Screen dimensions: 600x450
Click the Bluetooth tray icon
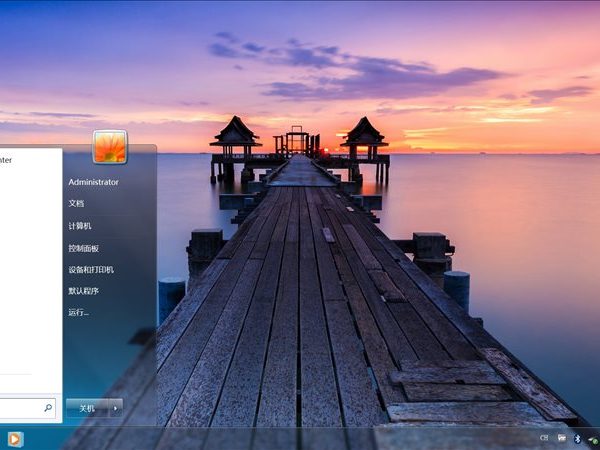click(577, 438)
